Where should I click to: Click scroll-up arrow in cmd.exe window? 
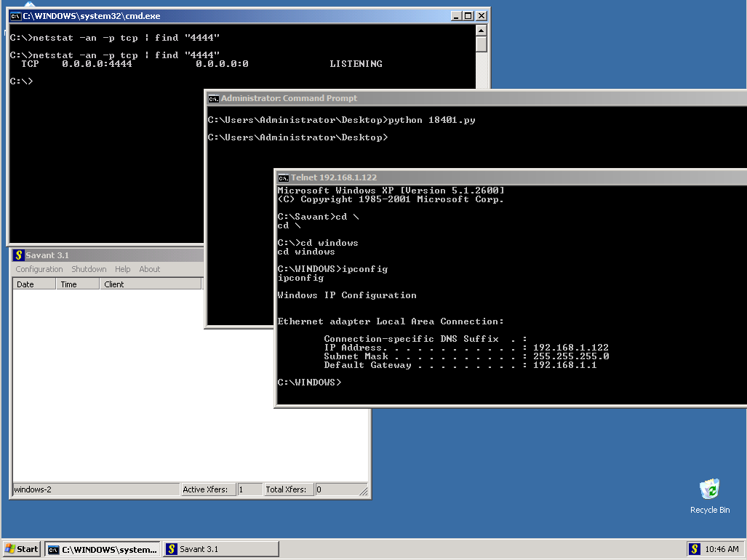482,31
